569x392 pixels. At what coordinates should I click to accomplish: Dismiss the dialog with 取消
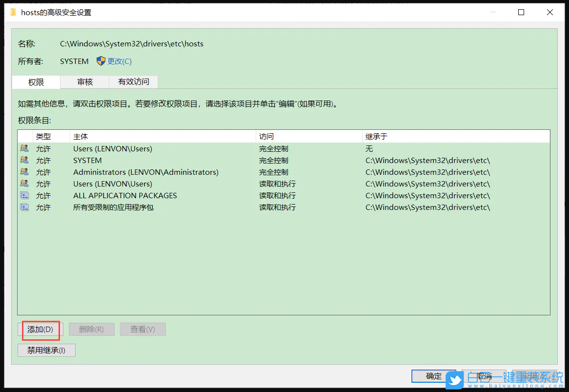point(484,376)
